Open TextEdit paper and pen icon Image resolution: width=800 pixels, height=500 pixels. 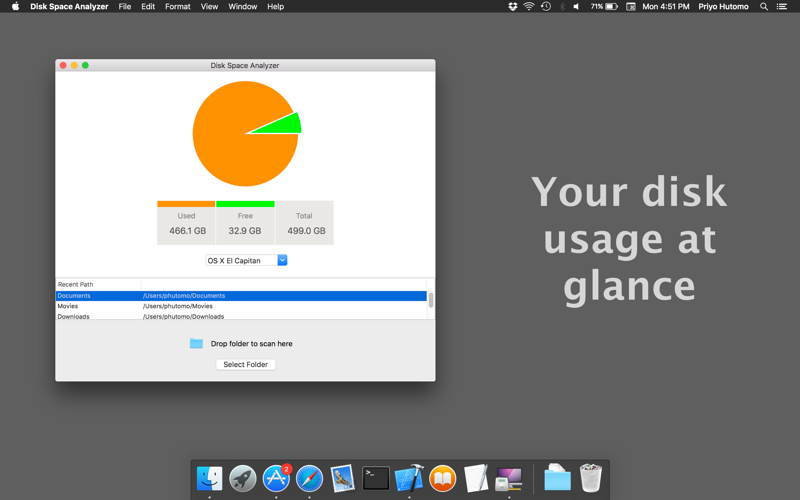pos(476,479)
